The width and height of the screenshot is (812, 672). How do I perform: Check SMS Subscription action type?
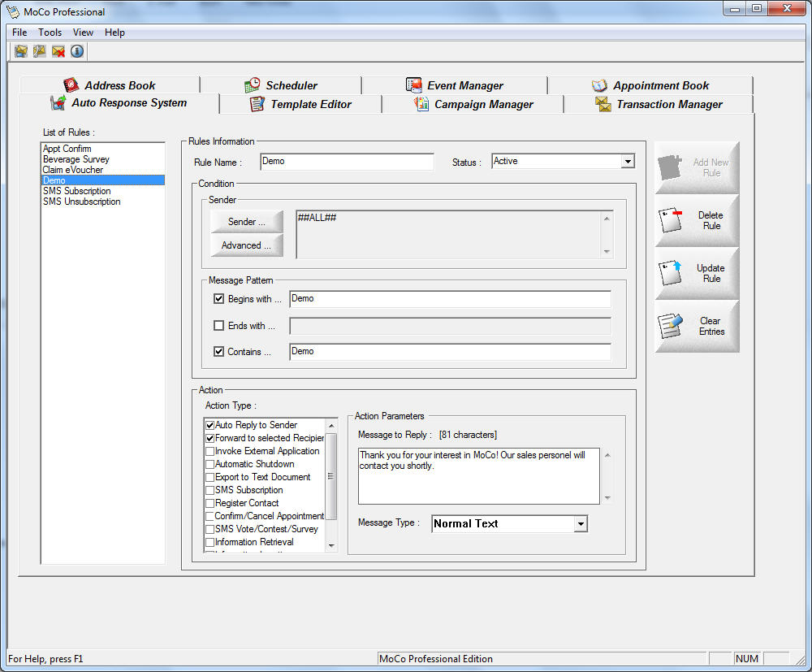(x=209, y=490)
